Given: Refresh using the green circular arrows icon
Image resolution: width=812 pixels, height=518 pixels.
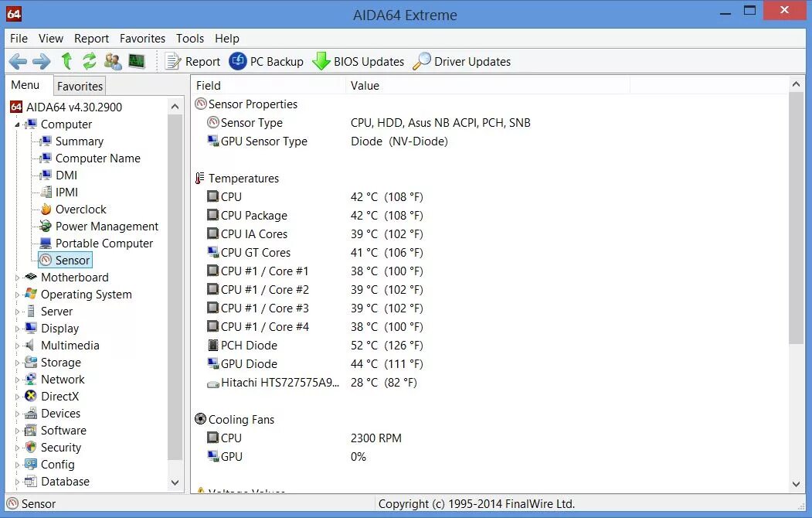Looking at the screenshot, I should pos(89,61).
